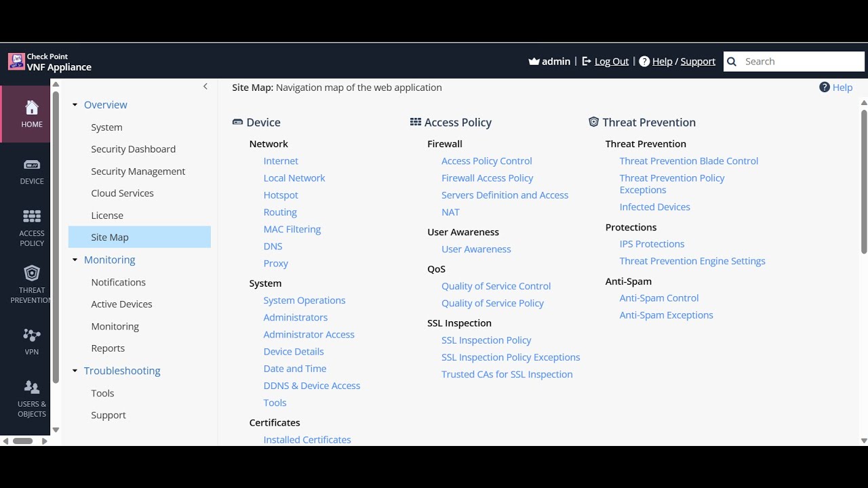This screenshot has height=488, width=868.
Task: Click the Device heading icon
Action: 237,122
